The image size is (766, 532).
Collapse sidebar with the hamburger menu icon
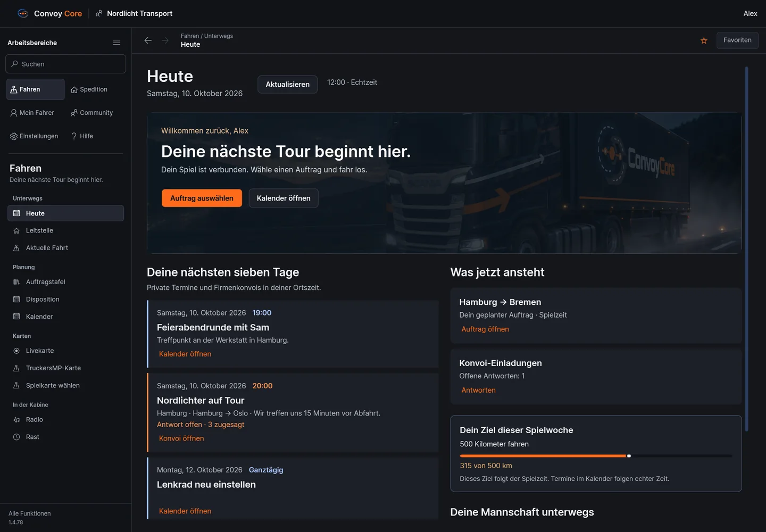[116, 43]
